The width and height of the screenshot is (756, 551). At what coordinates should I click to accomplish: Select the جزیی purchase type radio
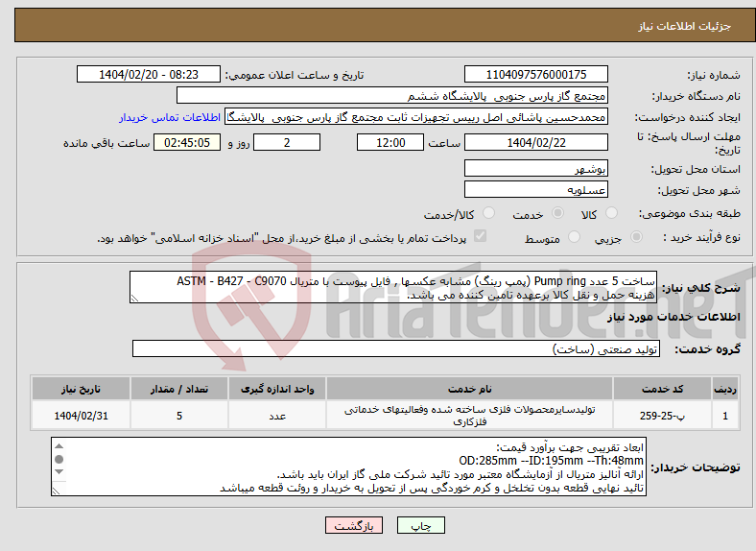[x=636, y=236]
